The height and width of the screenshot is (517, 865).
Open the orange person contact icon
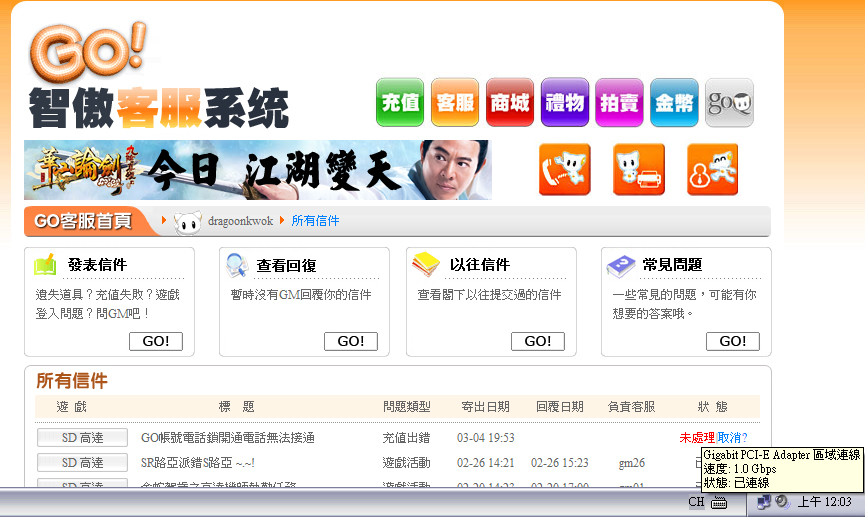pyautogui.click(x=712, y=169)
